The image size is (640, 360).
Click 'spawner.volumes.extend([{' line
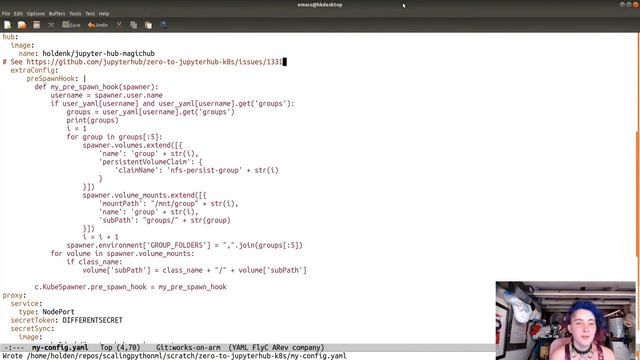tap(133, 145)
